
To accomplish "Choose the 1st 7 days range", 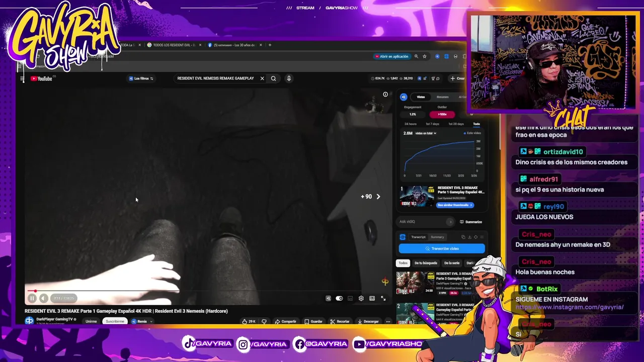I will point(432,124).
